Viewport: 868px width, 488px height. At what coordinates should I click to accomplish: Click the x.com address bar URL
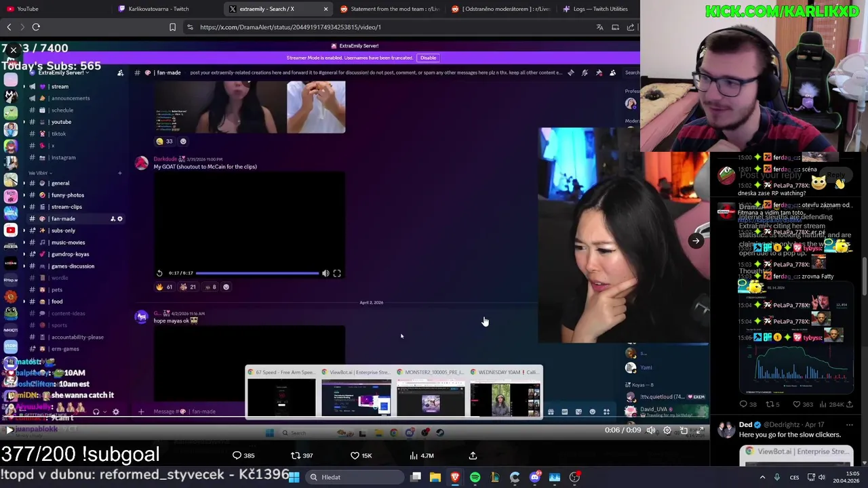pos(290,27)
